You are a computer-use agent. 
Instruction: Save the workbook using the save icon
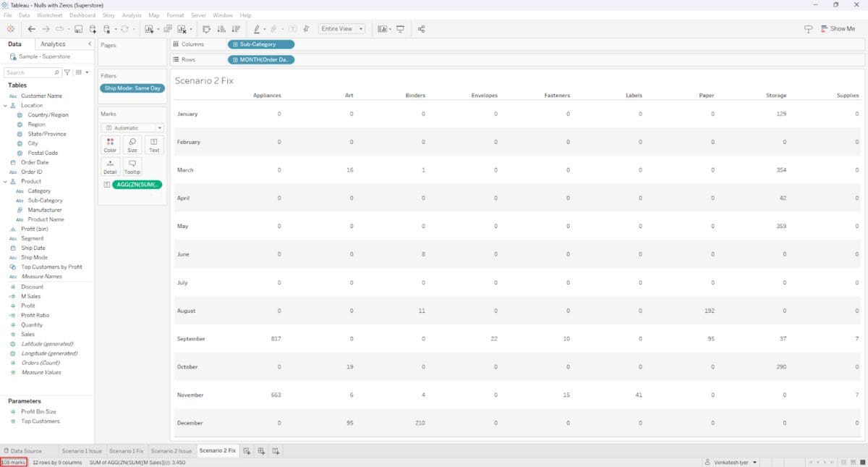coord(78,29)
